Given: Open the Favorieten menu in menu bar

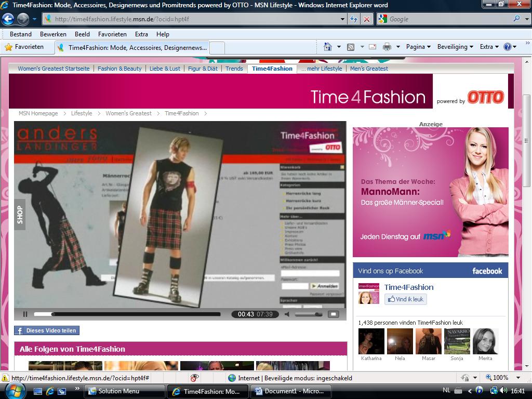Looking at the screenshot, I should 112,34.
